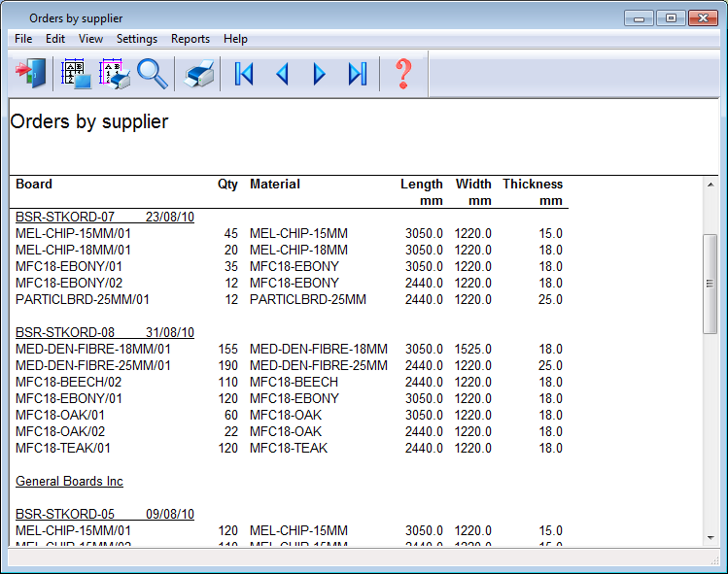The image size is (728, 574).
Task: Select board MFC18-BEECH/02 row
Action: click(x=289, y=382)
